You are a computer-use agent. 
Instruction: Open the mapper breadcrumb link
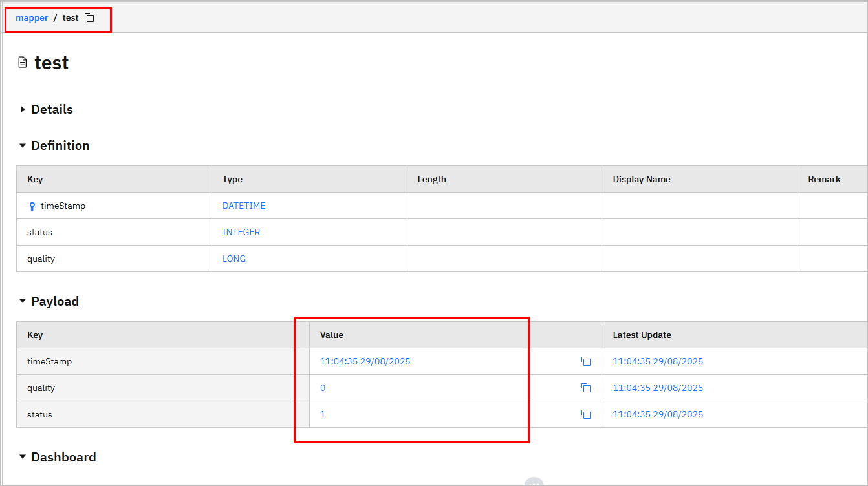tap(32, 18)
